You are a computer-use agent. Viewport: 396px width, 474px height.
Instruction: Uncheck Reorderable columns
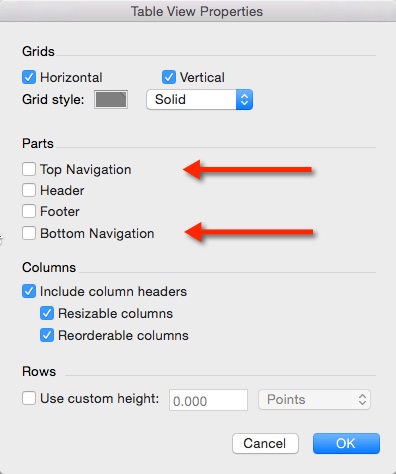point(47,335)
